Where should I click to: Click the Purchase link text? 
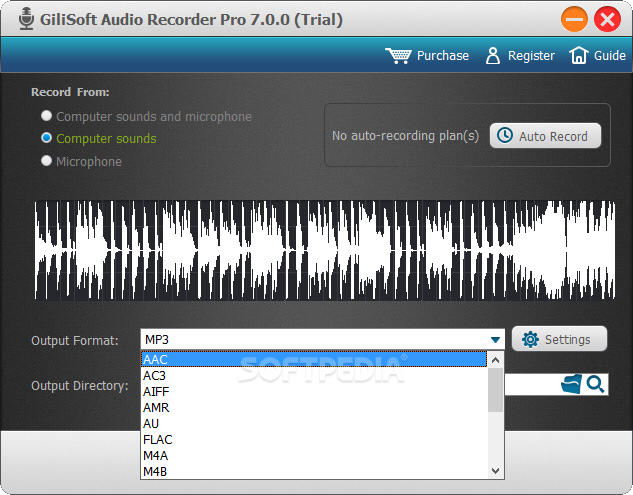click(x=443, y=56)
